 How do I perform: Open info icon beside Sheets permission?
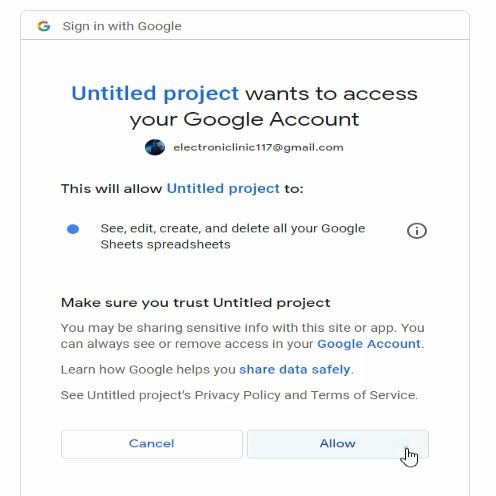click(417, 231)
